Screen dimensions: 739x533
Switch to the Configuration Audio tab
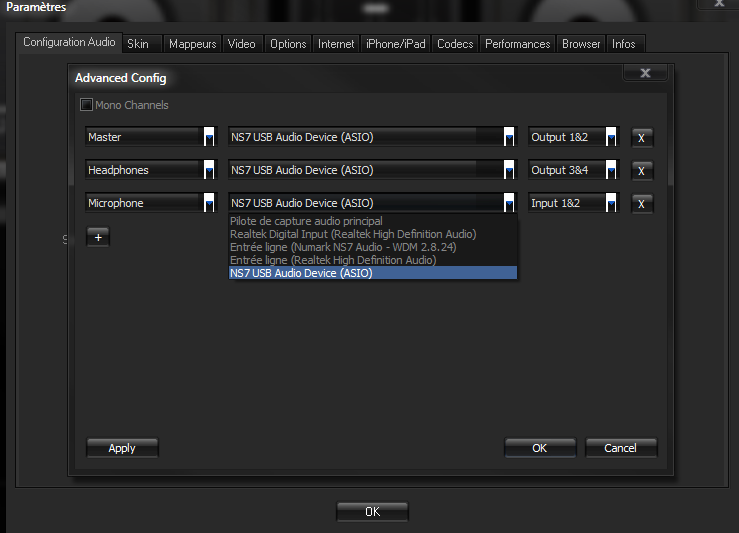(69, 42)
